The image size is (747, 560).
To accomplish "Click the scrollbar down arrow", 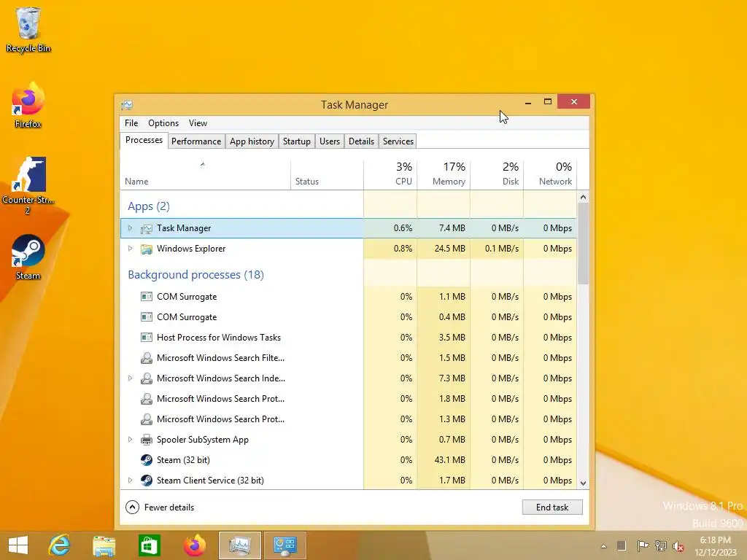I will (x=583, y=483).
